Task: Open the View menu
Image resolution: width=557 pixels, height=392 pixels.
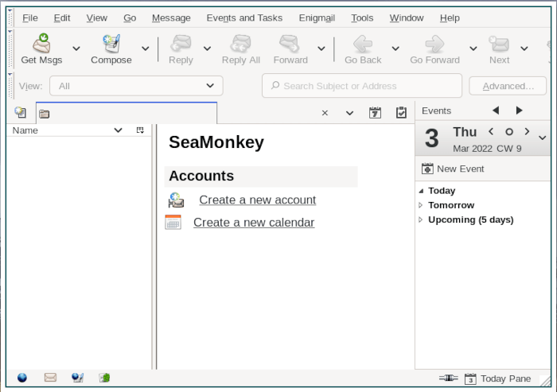Action: coord(96,17)
